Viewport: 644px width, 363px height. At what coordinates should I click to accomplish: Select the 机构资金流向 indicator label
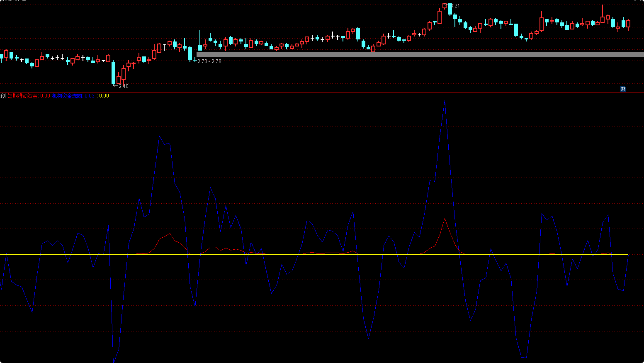click(x=67, y=96)
